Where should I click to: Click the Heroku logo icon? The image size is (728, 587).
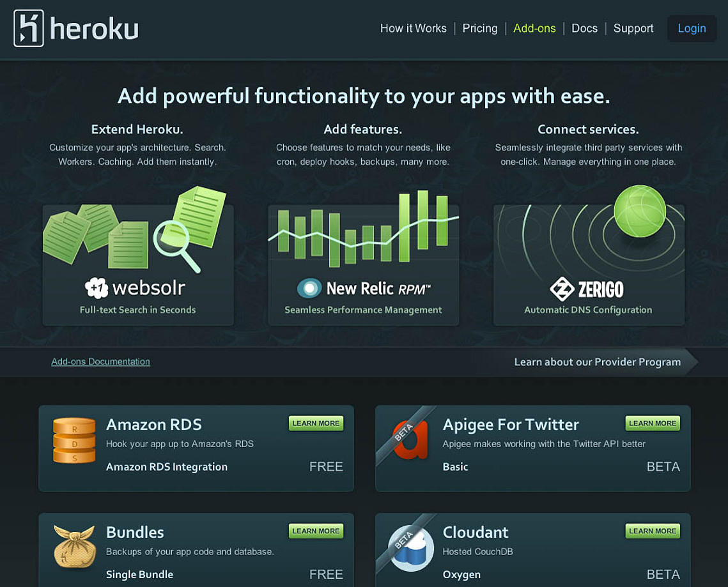point(29,28)
